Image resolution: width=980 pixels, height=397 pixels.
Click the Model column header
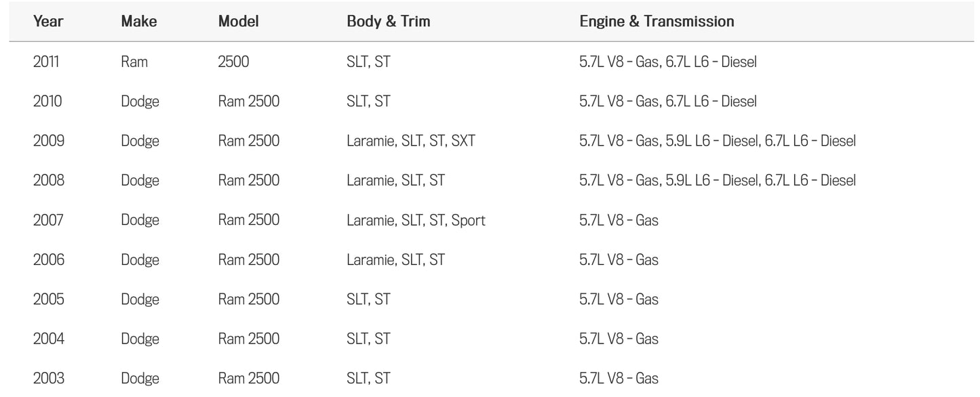pyautogui.click(x=238, y=21)
